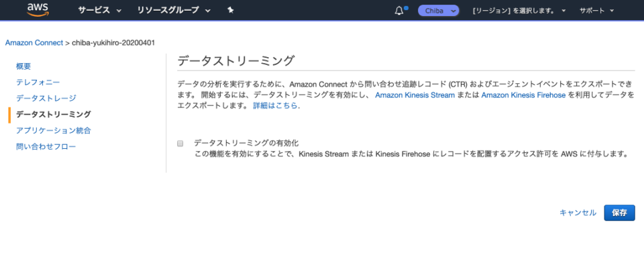Click the 保存 button
The height and width of the screenshot is (259, 644).
[619, 213]
